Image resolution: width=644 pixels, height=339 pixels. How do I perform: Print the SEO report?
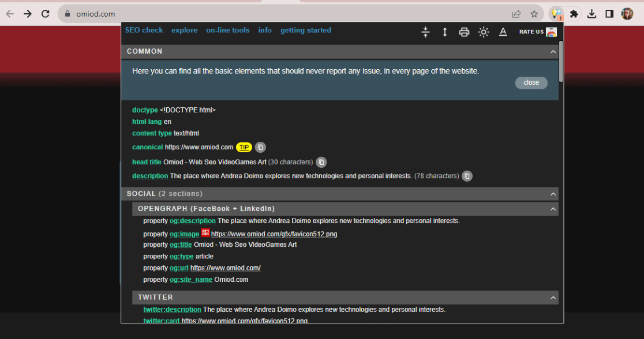[464, 32]
